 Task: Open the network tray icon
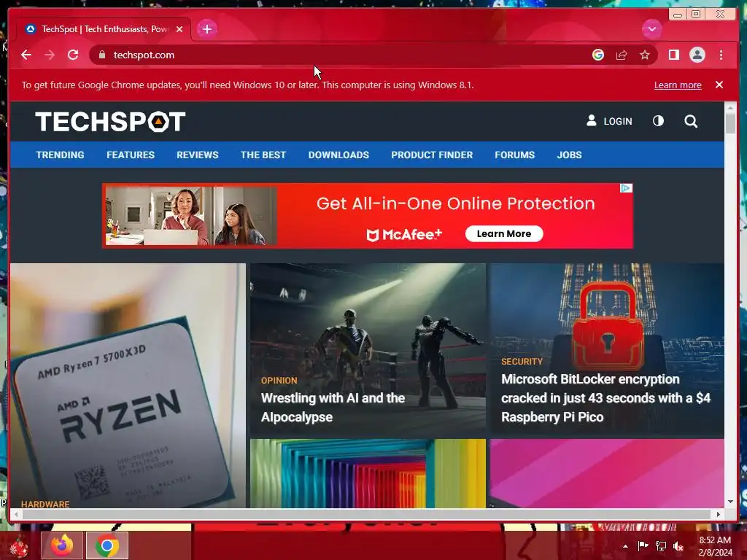tap(661, 546)
